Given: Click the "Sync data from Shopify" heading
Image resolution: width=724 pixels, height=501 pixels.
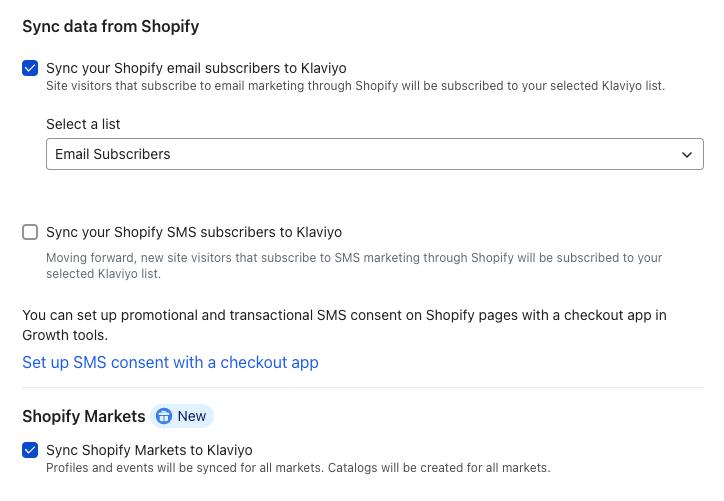Looking at the screenshot, I should click(x=110, y=26).
